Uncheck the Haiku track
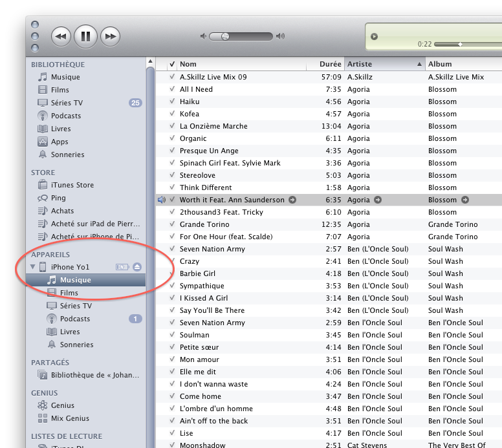Image resolution: width=502 pixels, height=448 pixels. 172,101
